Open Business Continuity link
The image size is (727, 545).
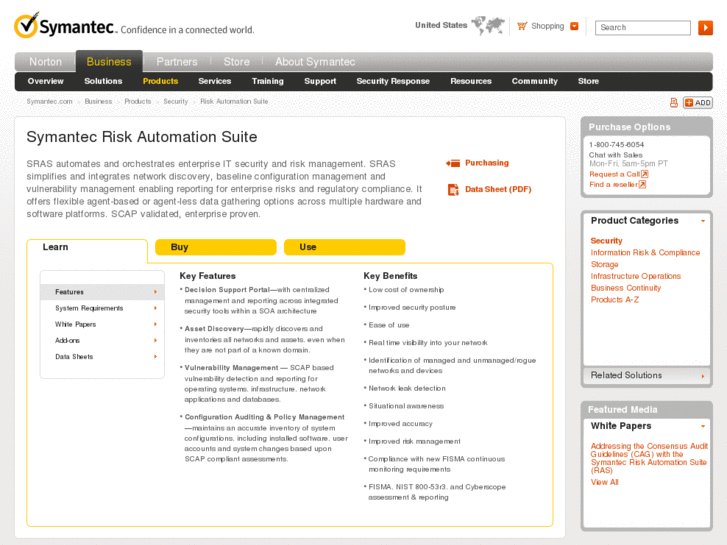click(x=625, y=288)
